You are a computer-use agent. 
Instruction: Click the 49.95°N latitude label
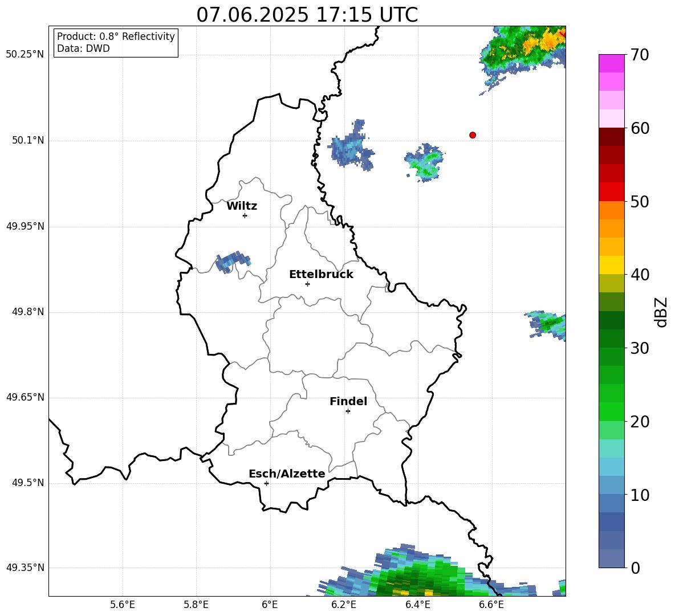(x=25, y=226)
